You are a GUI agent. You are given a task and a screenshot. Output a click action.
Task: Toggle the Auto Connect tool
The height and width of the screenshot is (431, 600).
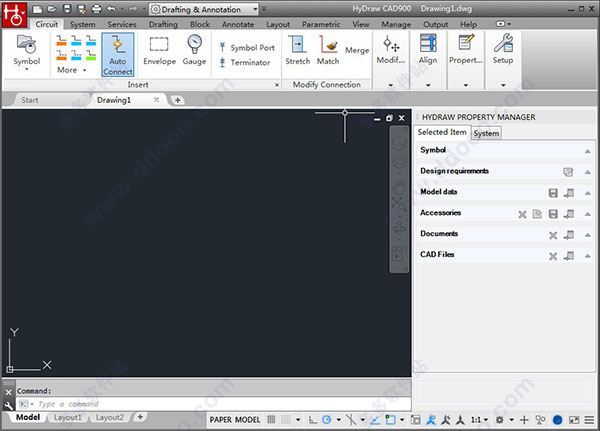[x=118, y=54]
